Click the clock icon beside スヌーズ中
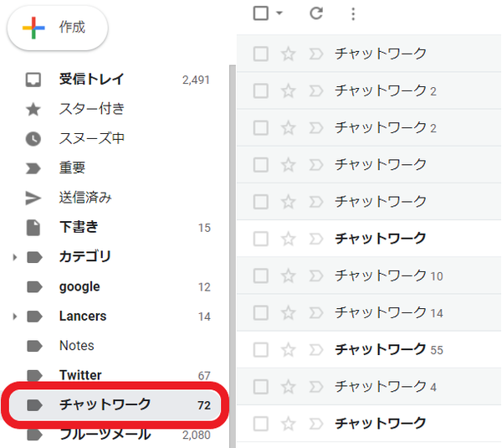Screen dimensions: 502x448 point(33,139)
